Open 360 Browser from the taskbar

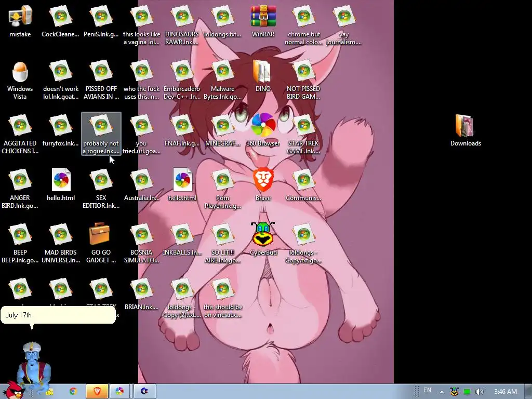pos(119,391)
